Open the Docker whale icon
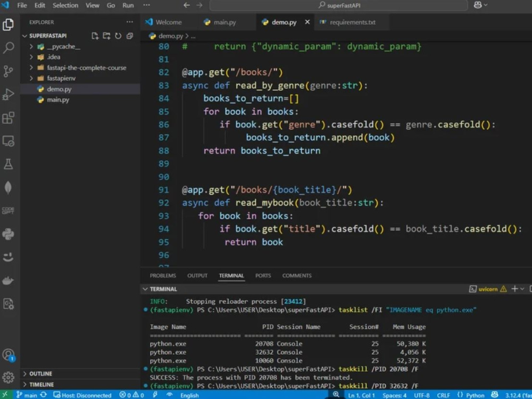532x399 pixels. pos(8,280)
